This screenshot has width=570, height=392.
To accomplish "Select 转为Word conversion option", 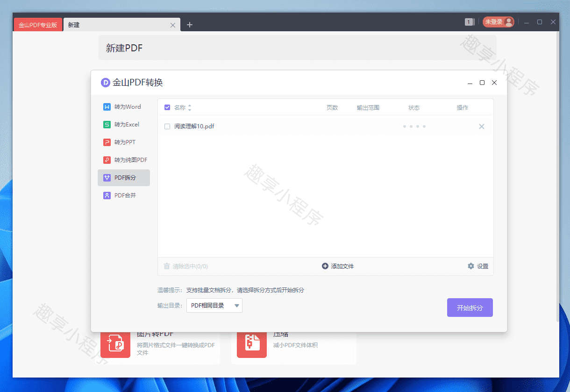I will pyautogui.click(x=124, y=107).
